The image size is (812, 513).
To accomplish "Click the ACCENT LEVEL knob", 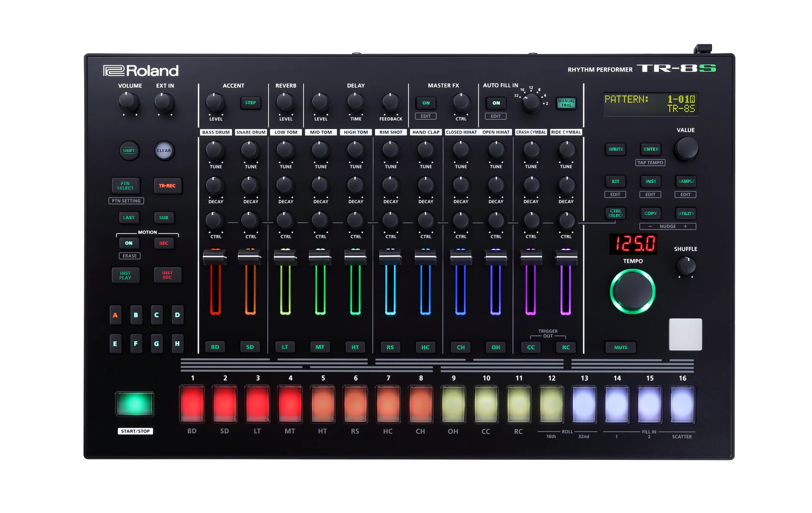I will click(215, 103).
